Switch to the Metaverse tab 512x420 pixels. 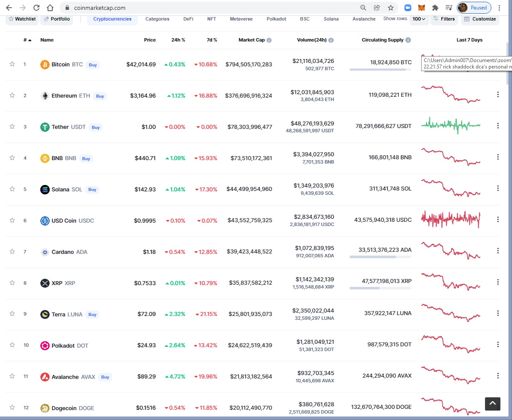[x=241, y=19]
